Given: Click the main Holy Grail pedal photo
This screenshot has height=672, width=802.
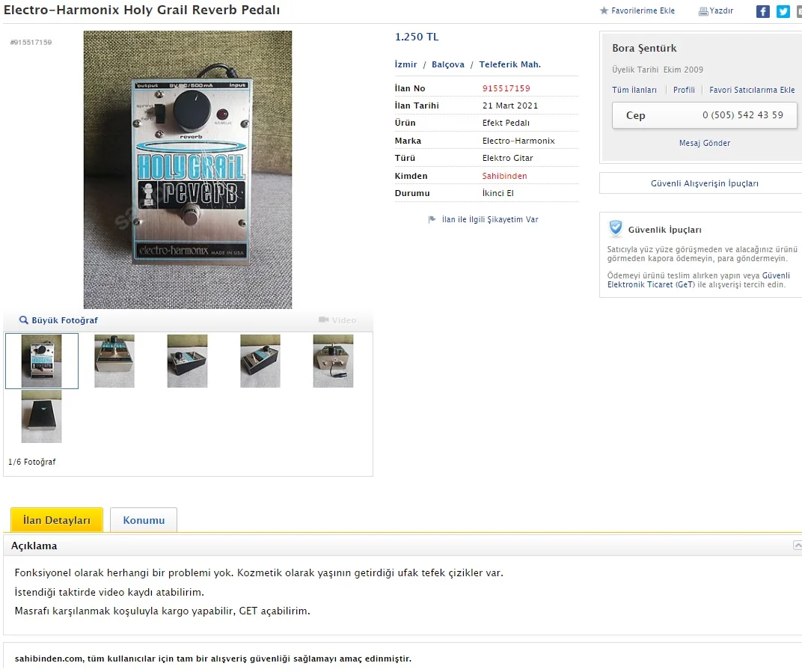Looking at the screenshot, I should (188, 169).
